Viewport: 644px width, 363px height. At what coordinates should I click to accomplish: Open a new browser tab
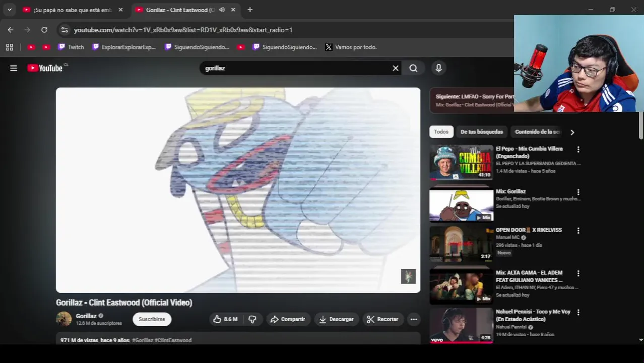coord(250,10)
